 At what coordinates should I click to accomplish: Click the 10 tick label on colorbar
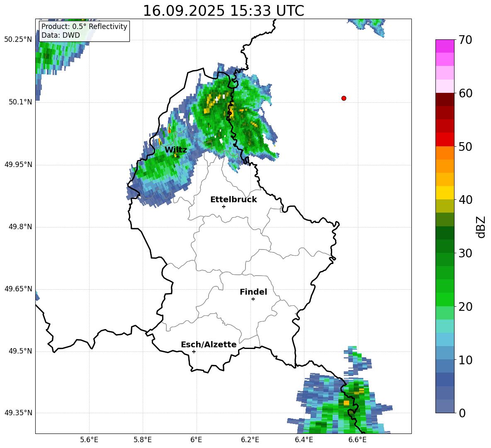(x=465, y=360)
